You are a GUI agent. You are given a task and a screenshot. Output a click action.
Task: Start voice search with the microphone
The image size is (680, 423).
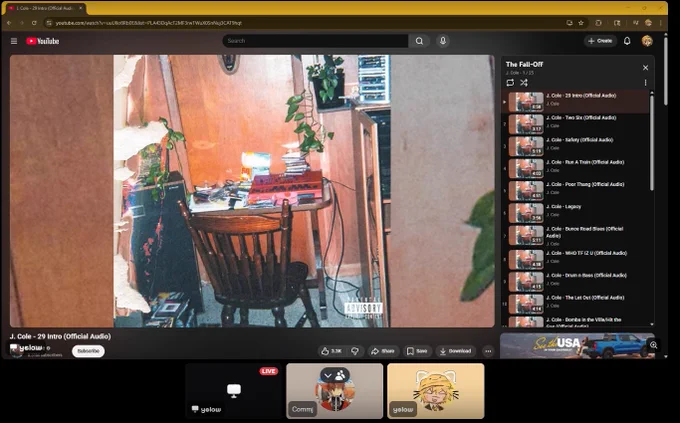coord(443,41)
